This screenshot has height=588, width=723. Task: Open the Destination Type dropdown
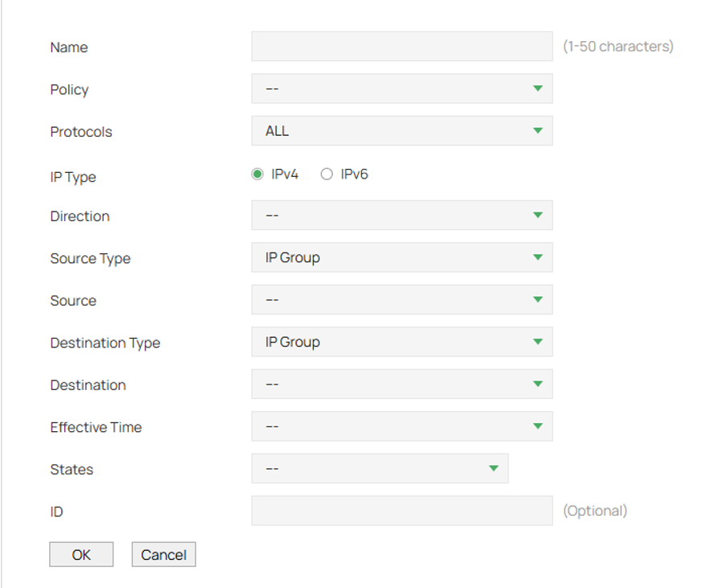pos(401,342)
